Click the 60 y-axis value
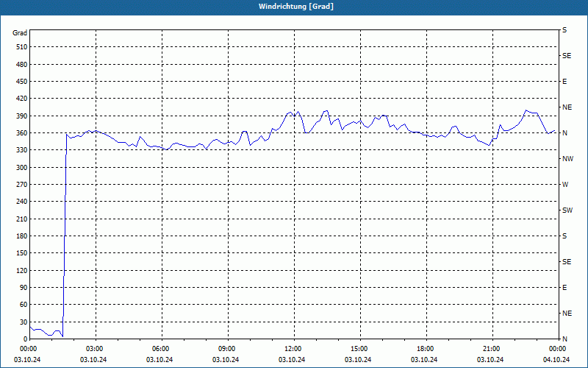588x368 pixels. pyautogui.click(x=24, y=305)
